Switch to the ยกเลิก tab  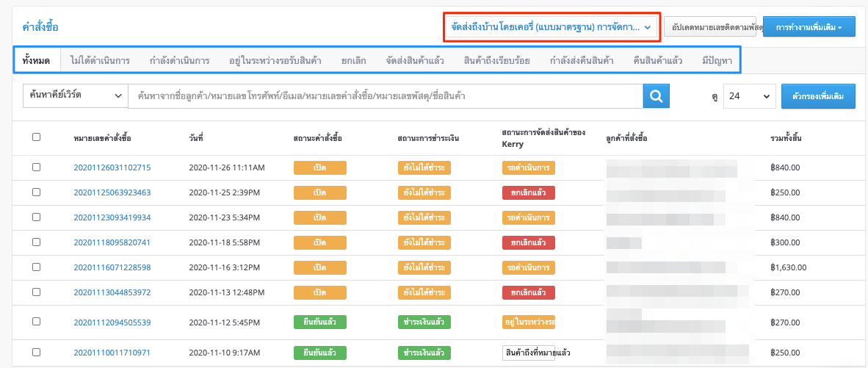[x=353, y=61]
